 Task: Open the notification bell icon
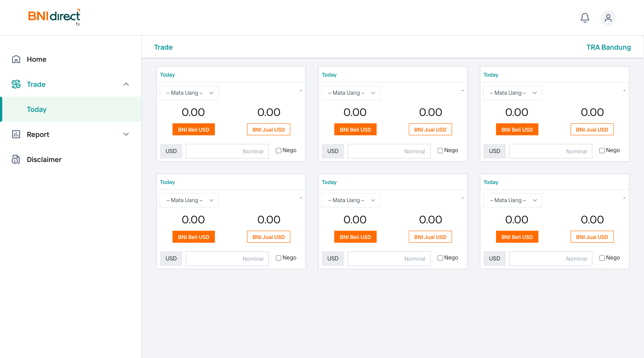(585, 18)
